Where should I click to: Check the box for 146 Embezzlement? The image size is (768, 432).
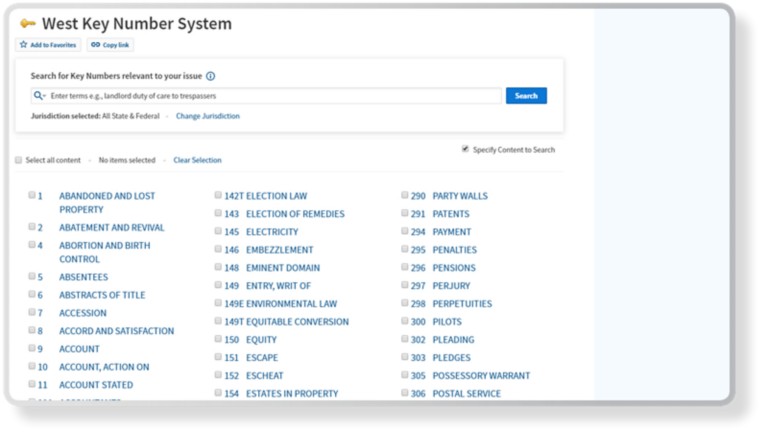pyautogui.click(x=218, y=249)
